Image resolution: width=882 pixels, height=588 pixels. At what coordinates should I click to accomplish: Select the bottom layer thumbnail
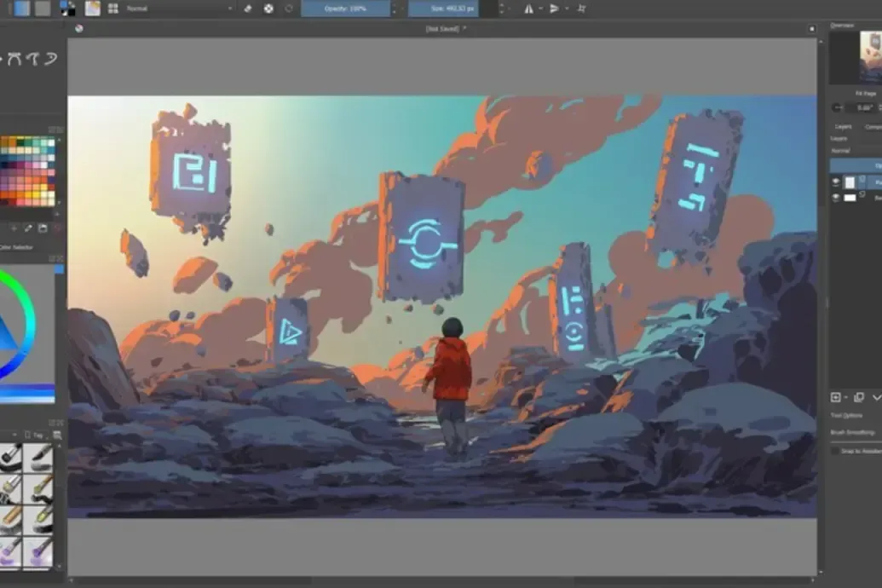pyautogui.click(x=850, y=198)
